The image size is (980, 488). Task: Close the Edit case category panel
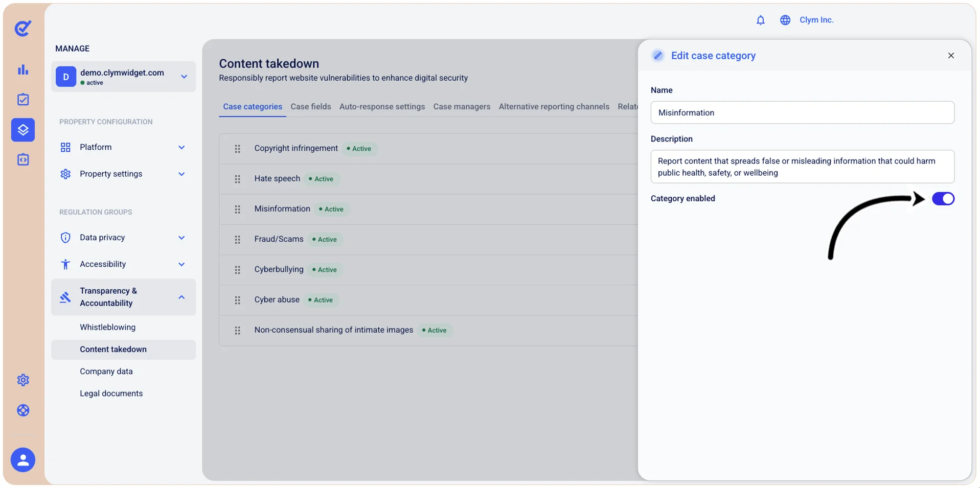(x=951, y=56)
